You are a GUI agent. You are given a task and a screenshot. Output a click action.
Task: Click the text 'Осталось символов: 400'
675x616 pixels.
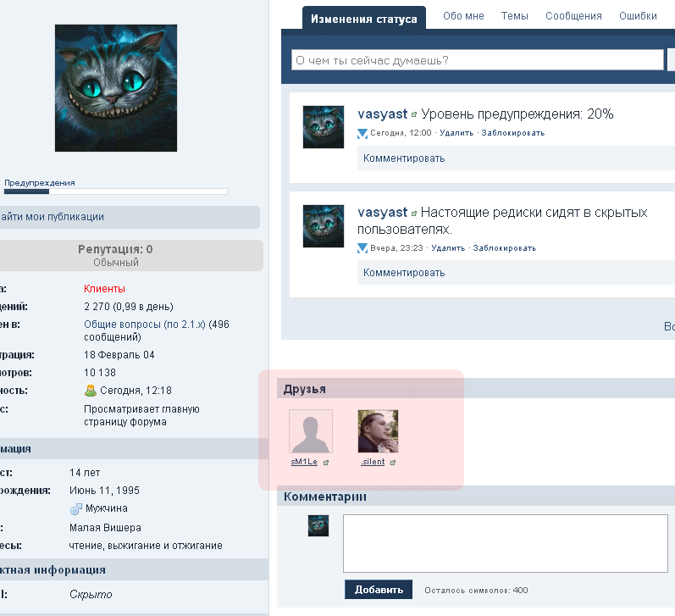[x=476, y=590]
